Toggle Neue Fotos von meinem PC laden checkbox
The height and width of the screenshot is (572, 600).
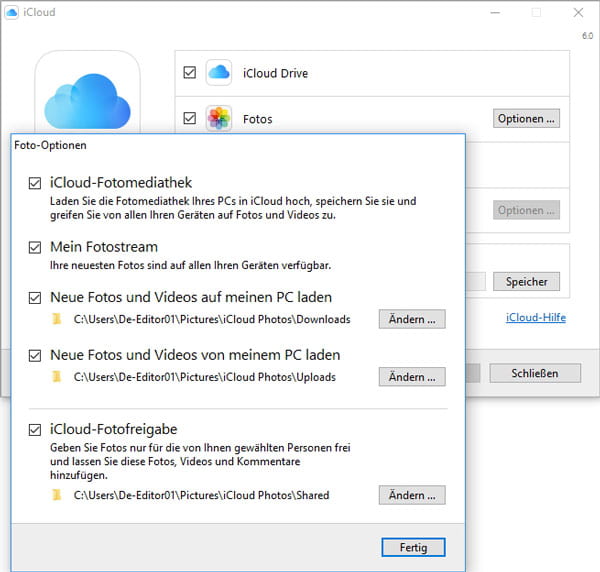point(35,355)
